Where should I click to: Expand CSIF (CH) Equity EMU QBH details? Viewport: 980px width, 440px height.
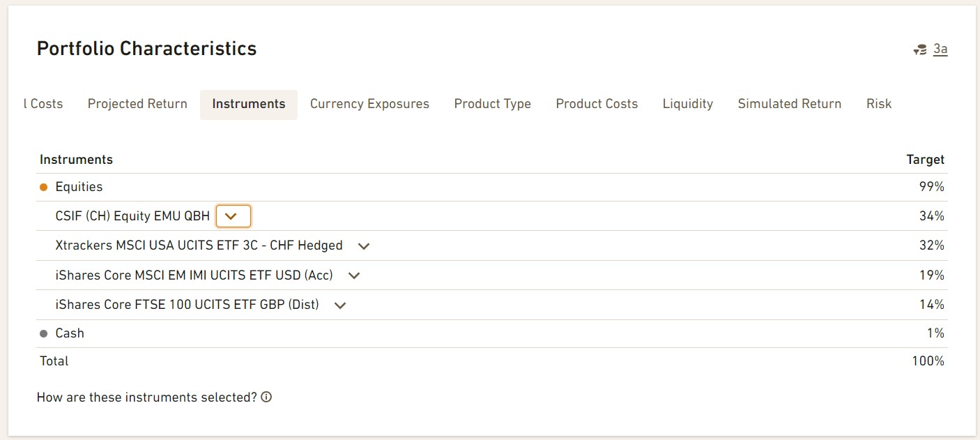[x=233, y=216]
